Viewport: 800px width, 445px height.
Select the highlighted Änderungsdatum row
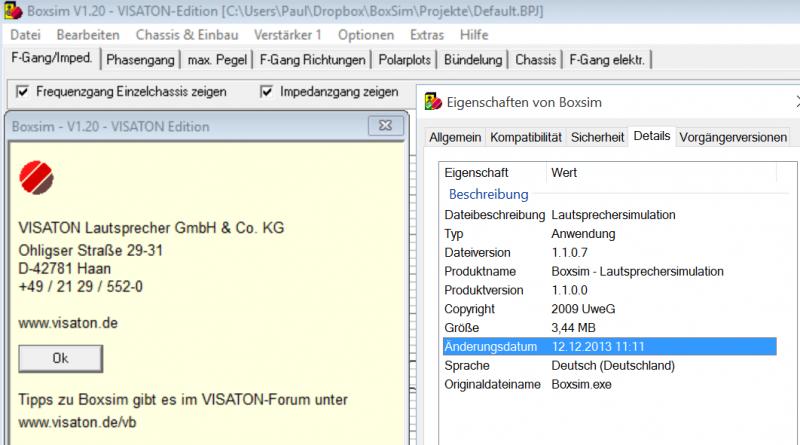(x=610, y=347)
